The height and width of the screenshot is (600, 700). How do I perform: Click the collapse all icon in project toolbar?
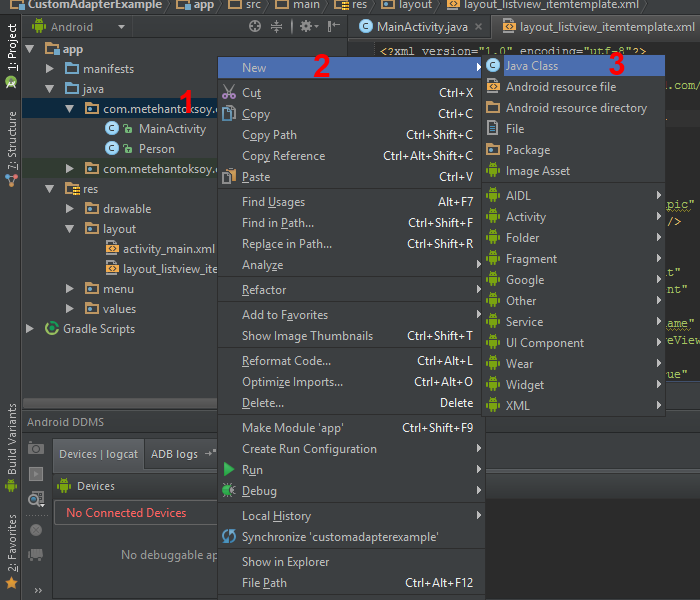(276, 27)
